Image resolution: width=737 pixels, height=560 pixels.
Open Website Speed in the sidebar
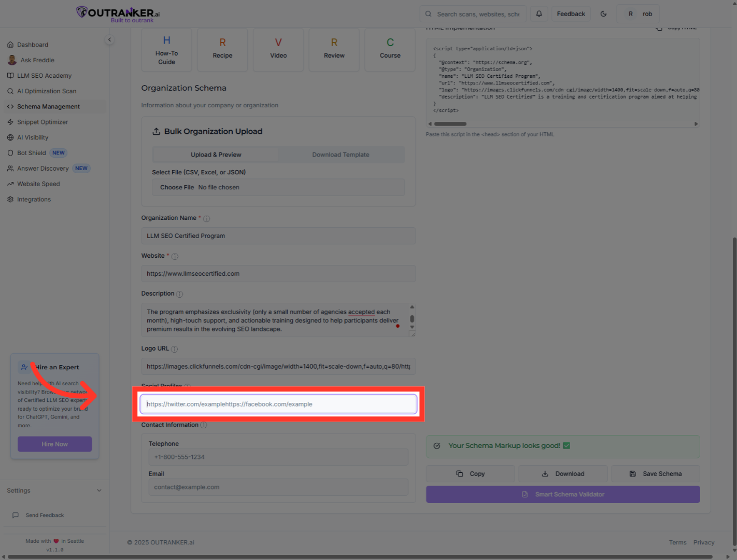point(54,184)
